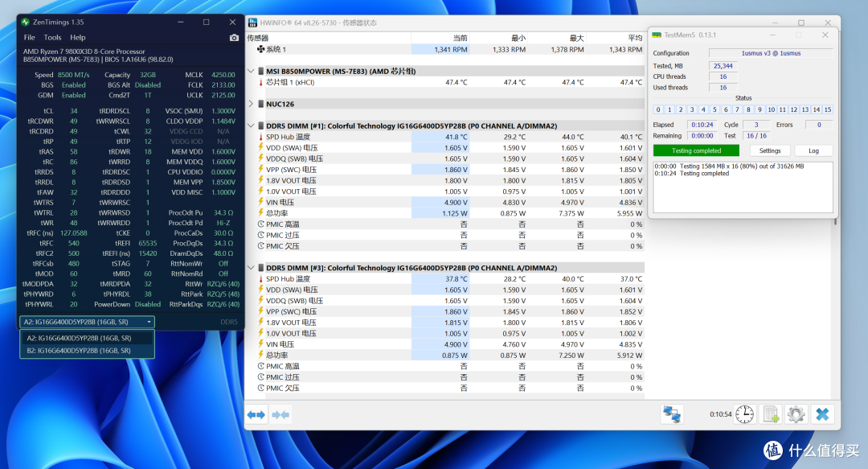Image resolution: width=868 pixels, height=469 pixels.
Task: Click the thermometer icon of DIMM #3 SPD Hub 温度
Action: [260, 279]
